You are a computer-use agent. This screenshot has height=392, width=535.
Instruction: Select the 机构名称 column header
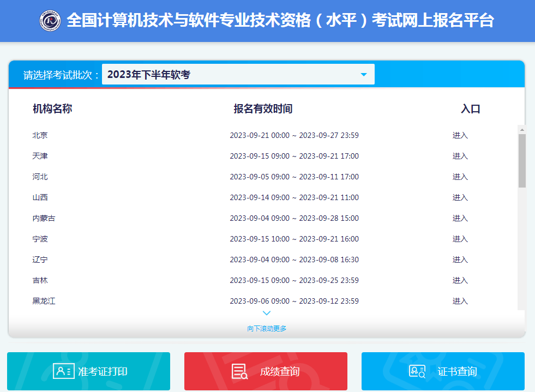[53, 108]
